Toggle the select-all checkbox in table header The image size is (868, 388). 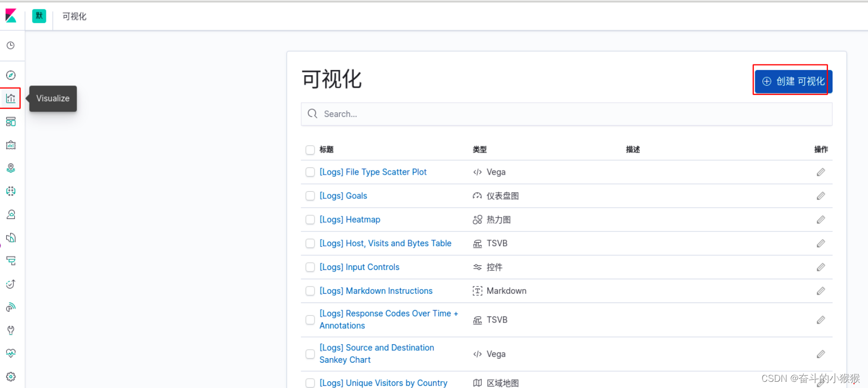pos(310,150)
